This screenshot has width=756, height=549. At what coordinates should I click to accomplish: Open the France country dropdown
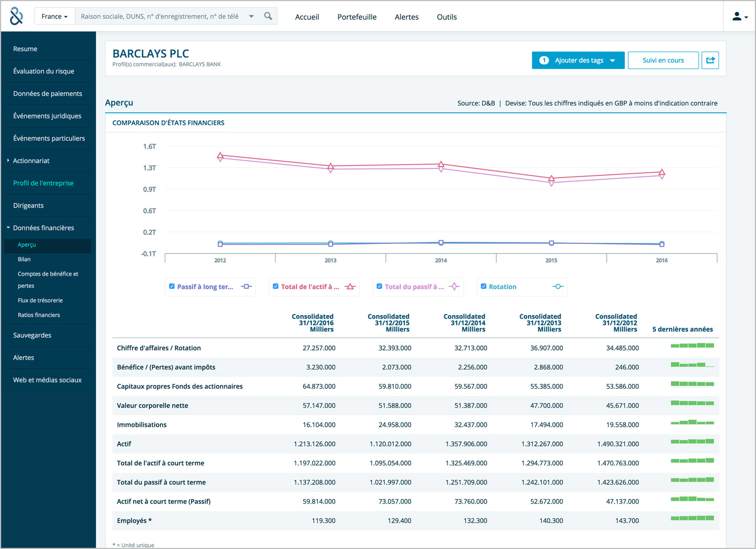tap(55, 17)
